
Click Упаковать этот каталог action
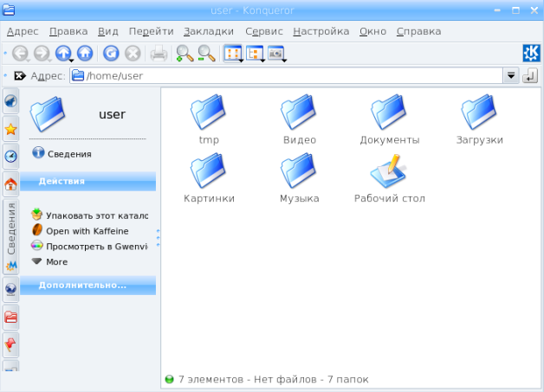pyautogui.click(x=95, y=215)
